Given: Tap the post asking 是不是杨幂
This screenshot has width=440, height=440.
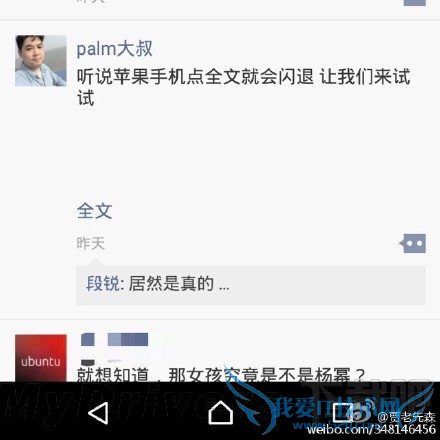Looking at the screenshot, I should coord(220,375).
